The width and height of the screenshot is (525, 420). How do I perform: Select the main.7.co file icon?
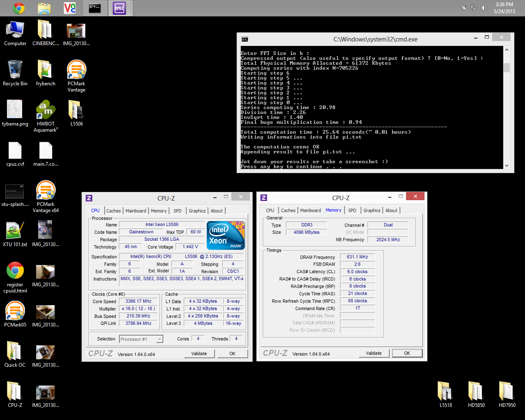coord(46,154)
